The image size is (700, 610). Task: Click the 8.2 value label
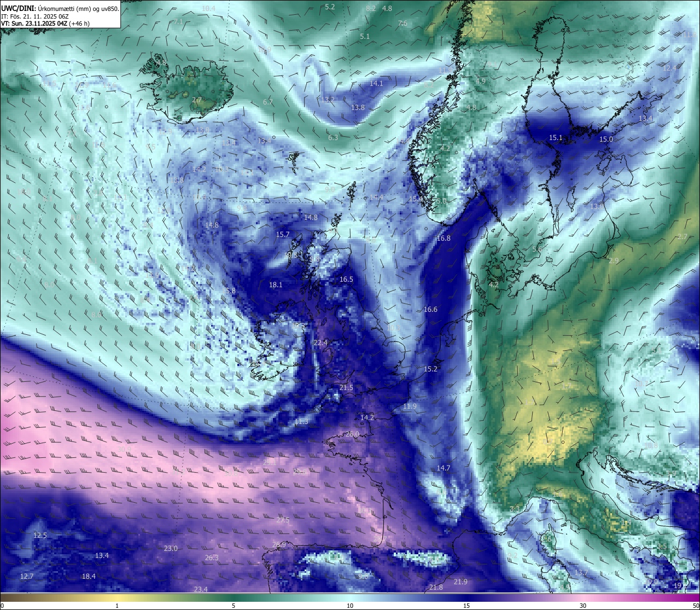pyautogui.click(x=371, y=8)
